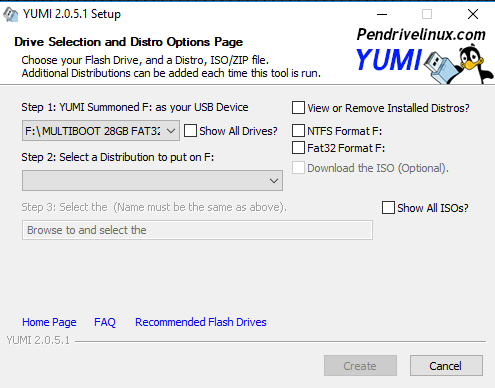Click the 'YUMI 2.0.5.1' footer version text

point(38,340)
